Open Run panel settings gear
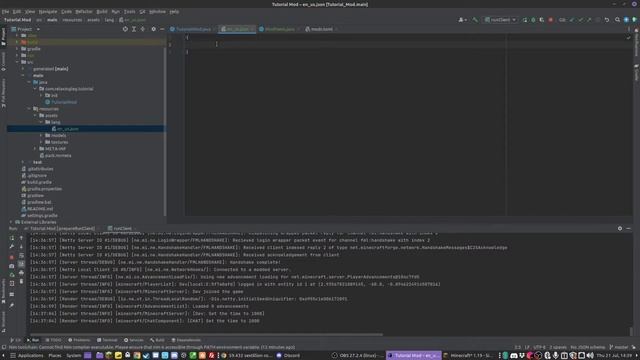The width and height of the screenshot is (640, 360). click(x=620, y=229)
